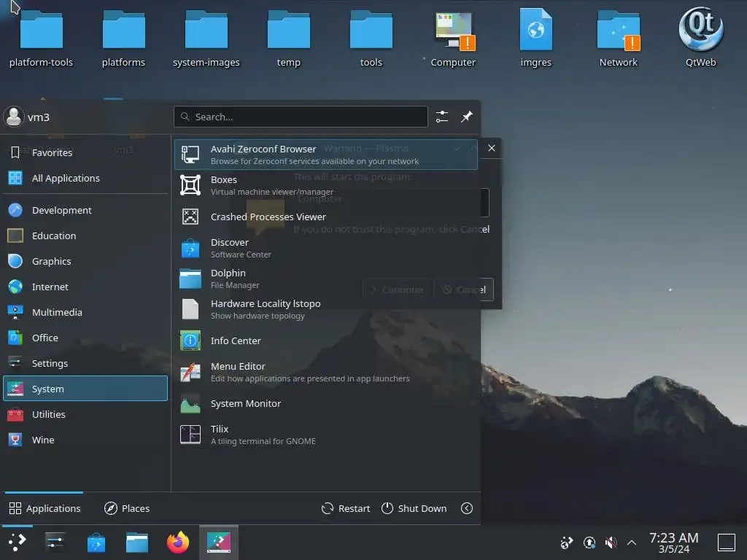Click the Shut Down button
This screenshot has width=747, height=560.
click(x=414, y=508)
